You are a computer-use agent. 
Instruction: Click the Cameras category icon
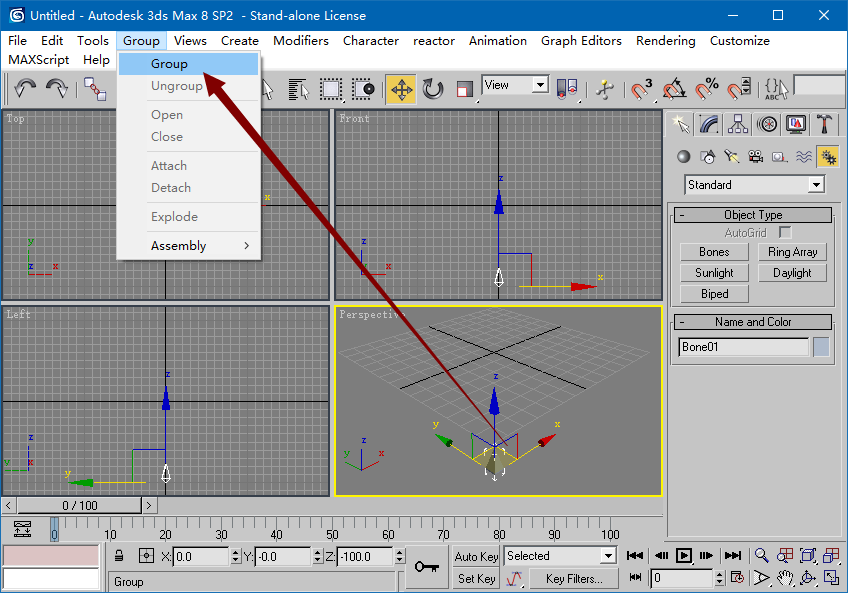[x=756, y=157]
